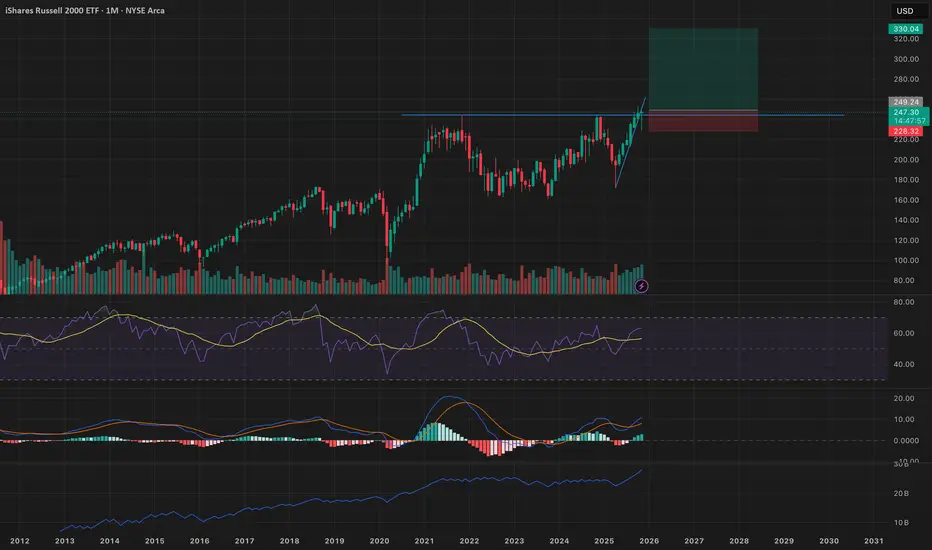Click the 2024 year label on time axis

tap(559, 540)
